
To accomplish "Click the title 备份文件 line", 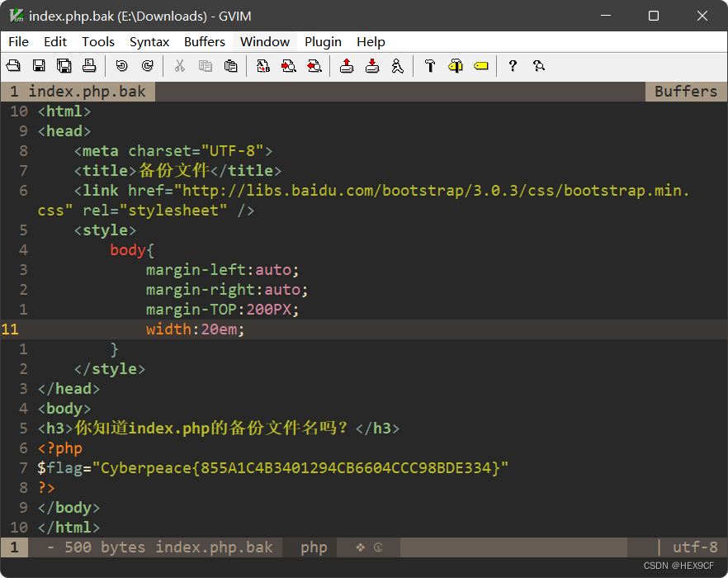I will click(177, 171).
